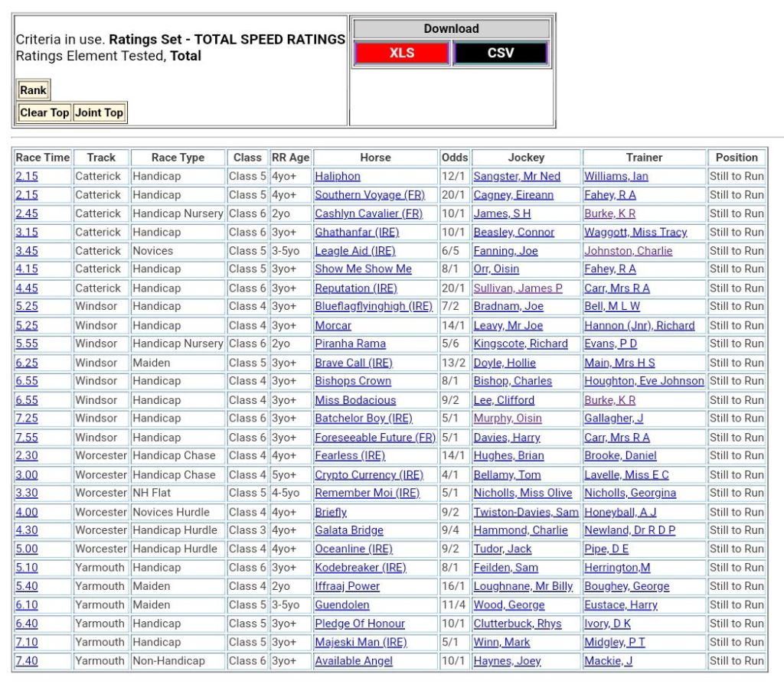Open trainer Johnston, Charlie link
The width and height of the screenshot is (784, 684).
pyautogui.click(x=628, y=250)
